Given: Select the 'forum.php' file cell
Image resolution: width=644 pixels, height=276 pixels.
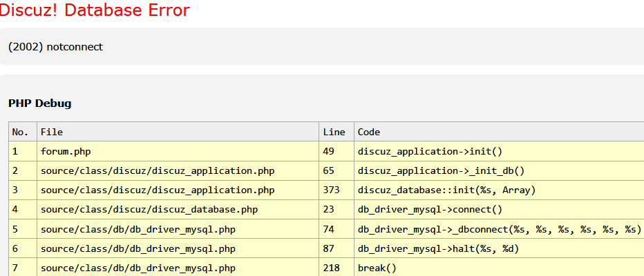Looking at the screenshot, I should coord(178,151).
